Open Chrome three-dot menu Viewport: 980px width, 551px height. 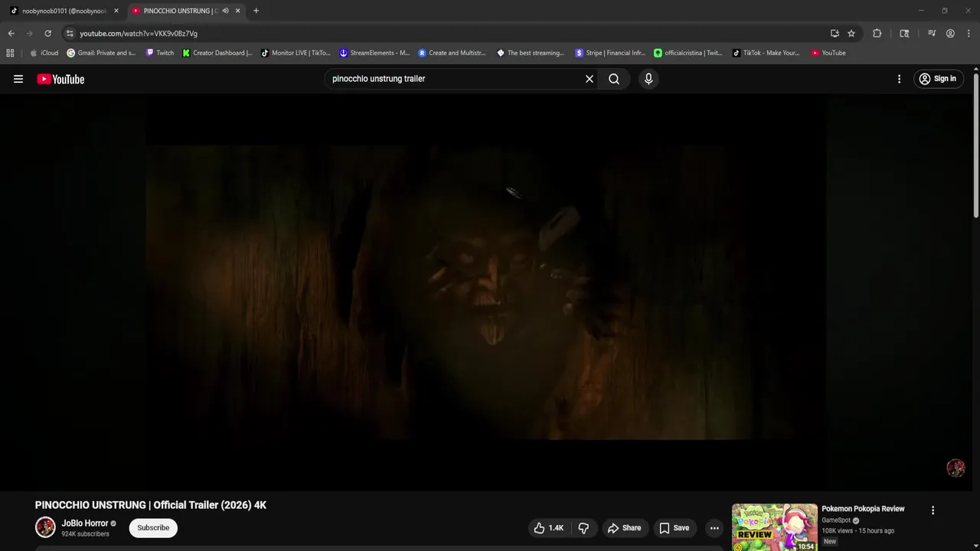point(969,34)
